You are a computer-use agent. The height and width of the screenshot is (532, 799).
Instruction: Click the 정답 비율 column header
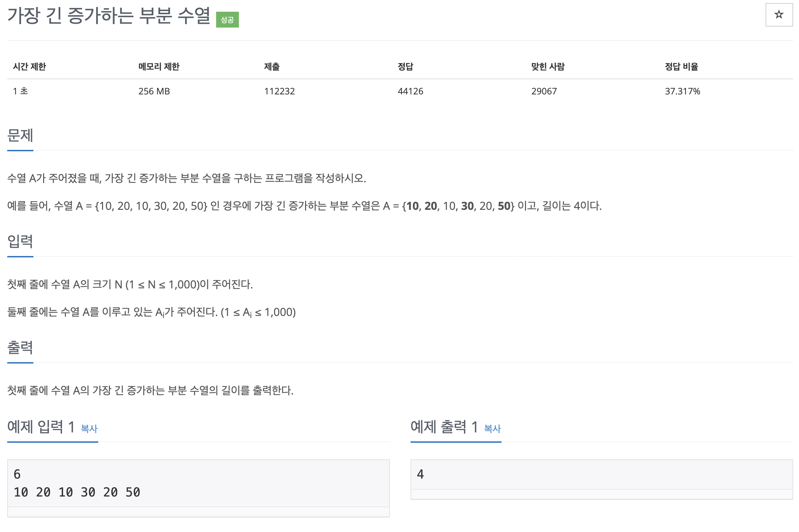pyautogui.click(x=681, y=66)
